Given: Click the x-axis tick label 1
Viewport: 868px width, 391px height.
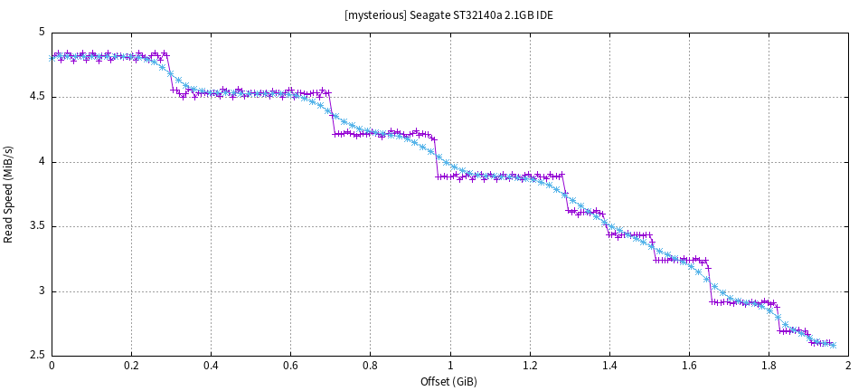Looking at the screenshot, I should (x=449, y=366).
